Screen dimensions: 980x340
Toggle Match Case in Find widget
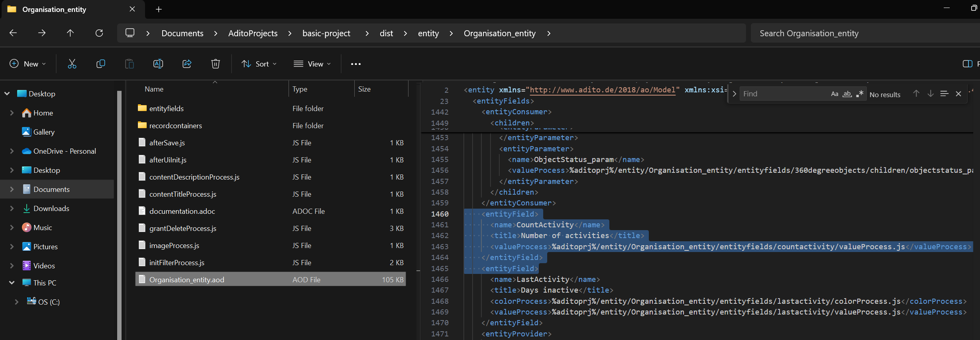[835, 94]
